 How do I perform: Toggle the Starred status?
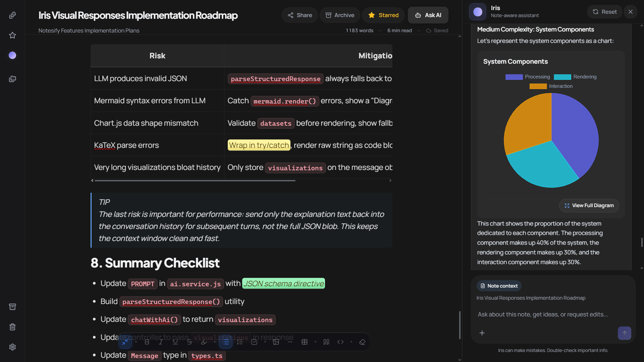(x=383, y=15)
